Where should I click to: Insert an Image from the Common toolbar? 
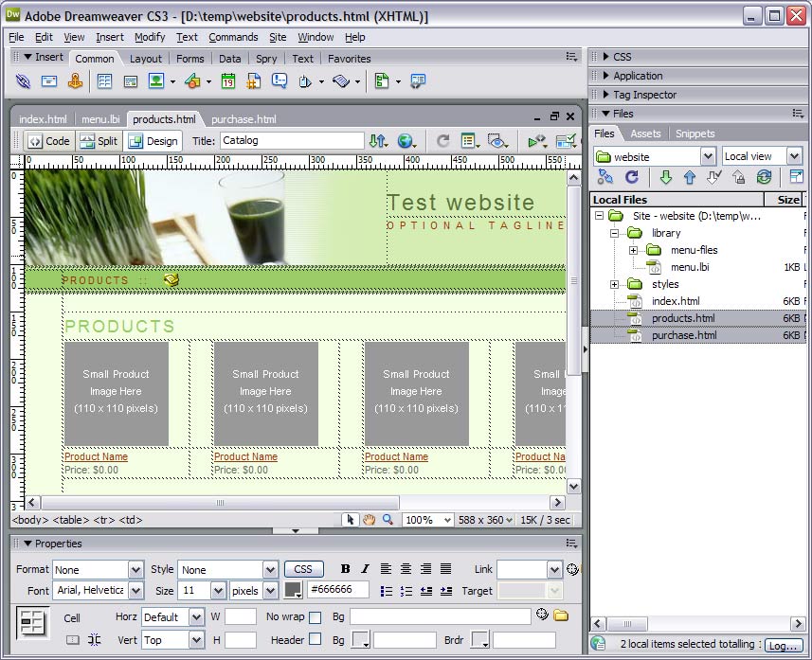[156, 81]
